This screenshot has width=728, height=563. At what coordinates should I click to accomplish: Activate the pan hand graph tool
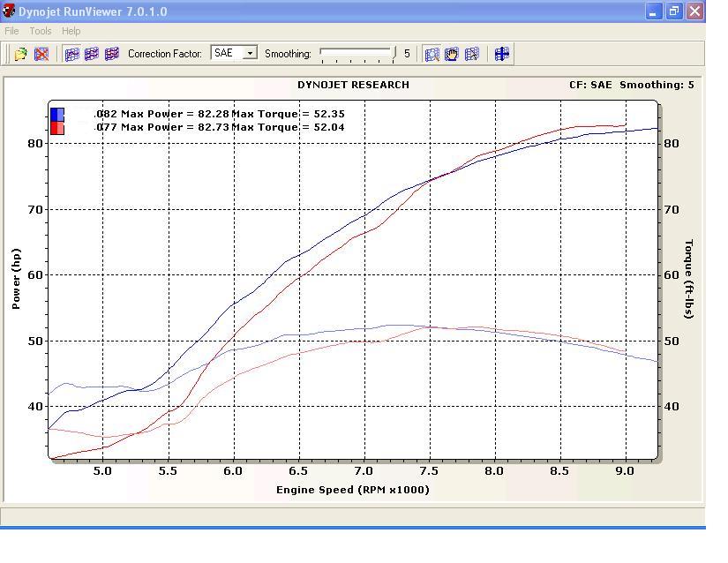coord(451,54)
